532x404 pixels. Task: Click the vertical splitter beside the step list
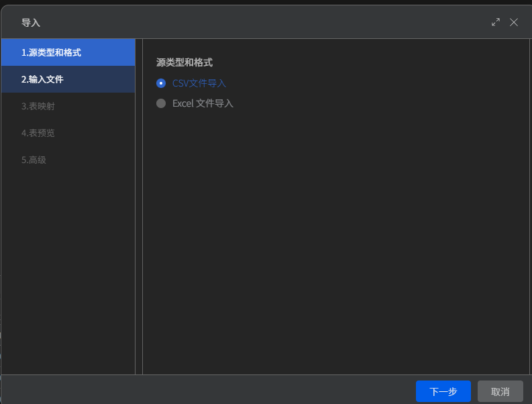tap(139, 207)
